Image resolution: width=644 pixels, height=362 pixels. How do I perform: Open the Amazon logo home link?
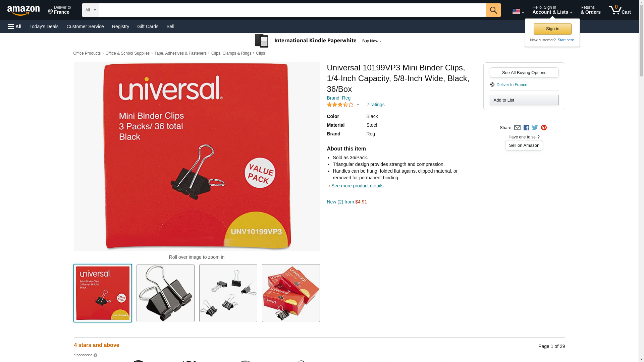pyautogui.click(x=23, y=10)
